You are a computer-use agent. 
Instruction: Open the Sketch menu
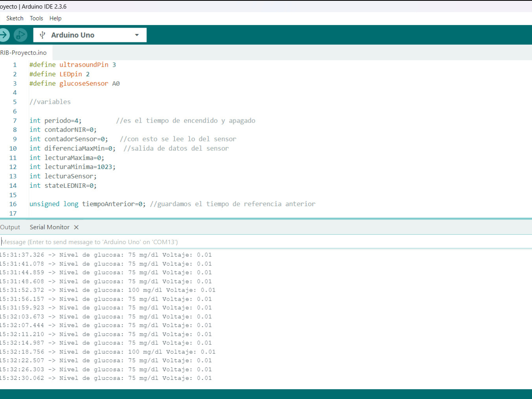[15, 18]
